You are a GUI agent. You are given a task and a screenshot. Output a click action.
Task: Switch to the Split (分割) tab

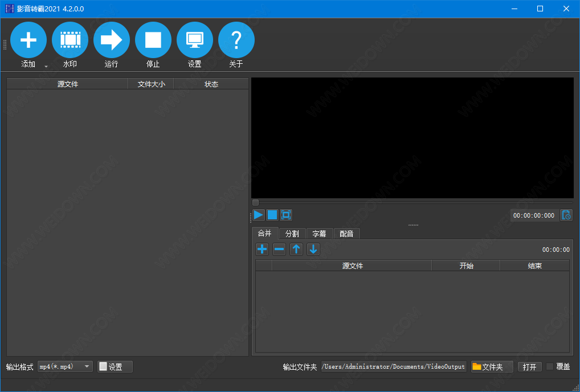point(292,234)
